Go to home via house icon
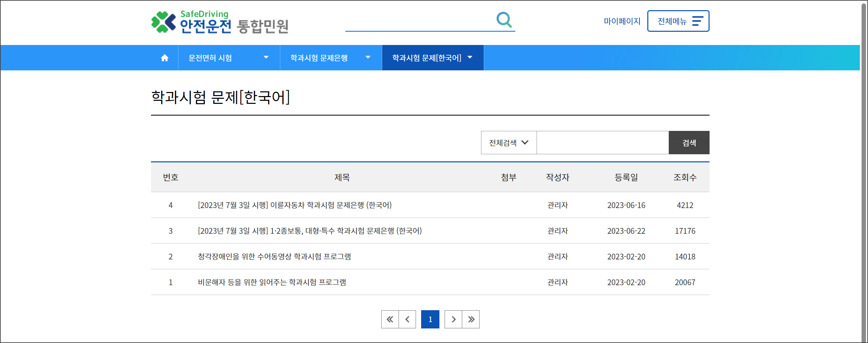The height and width of the screenshot is (343, 868). [165, 58]
